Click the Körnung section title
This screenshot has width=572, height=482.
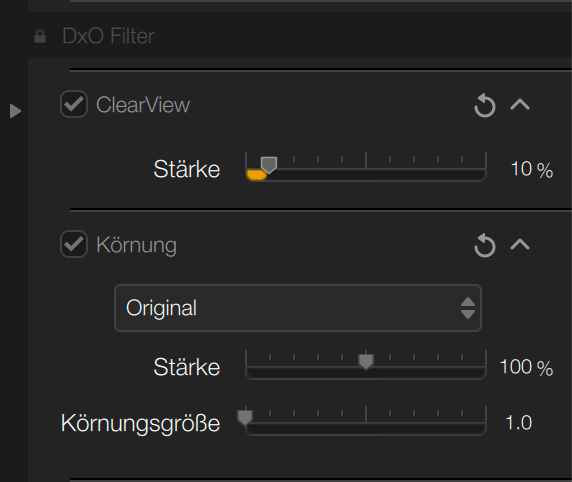pyautogui.click(x=136, y=245)
